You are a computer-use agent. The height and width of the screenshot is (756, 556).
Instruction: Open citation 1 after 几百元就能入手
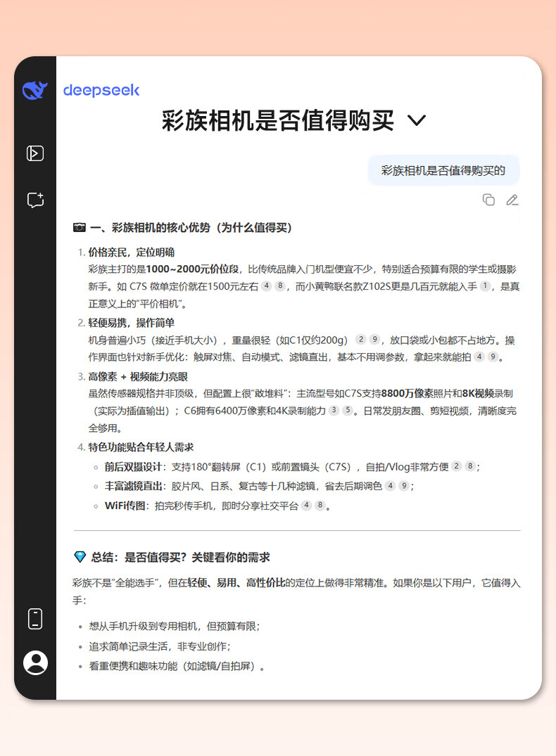tap(485, 286)
